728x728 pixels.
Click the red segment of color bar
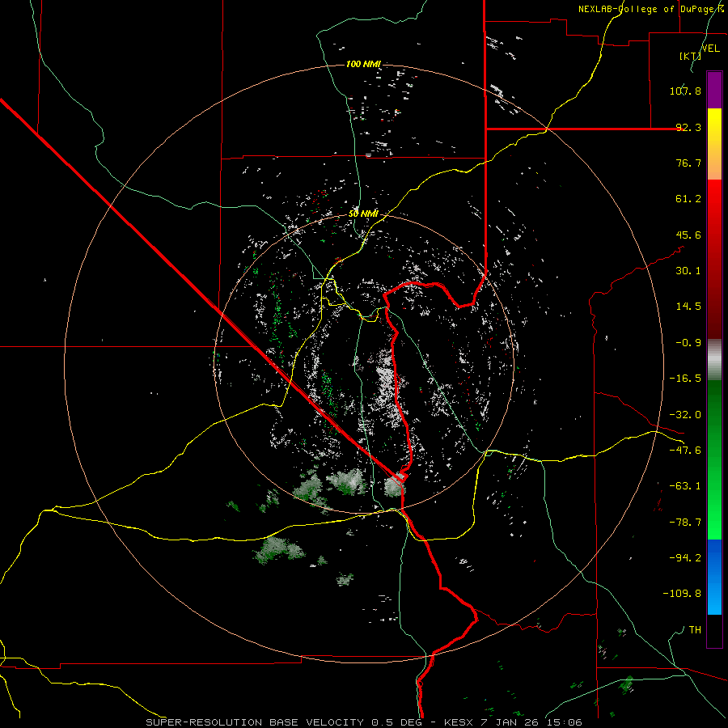(714, 259)
